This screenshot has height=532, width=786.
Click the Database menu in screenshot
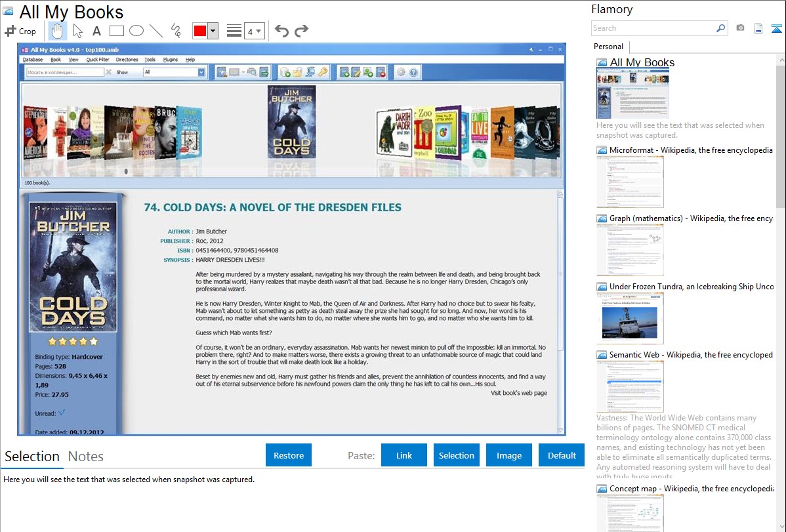point(33,60)
